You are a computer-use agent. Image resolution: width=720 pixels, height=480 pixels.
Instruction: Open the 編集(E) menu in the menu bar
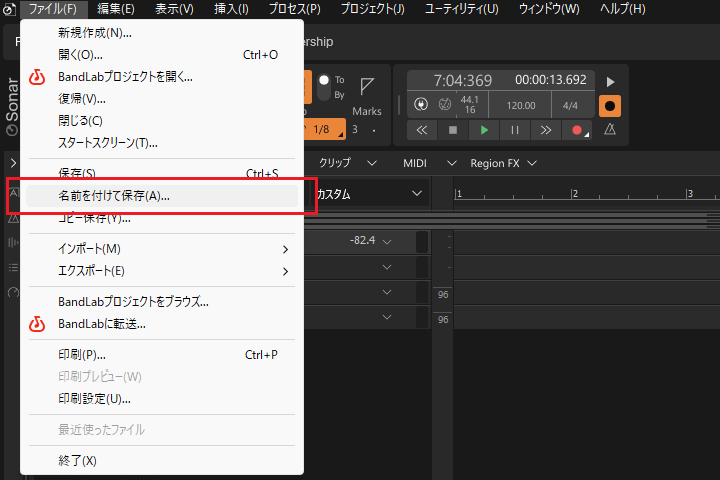click(116, 9)
